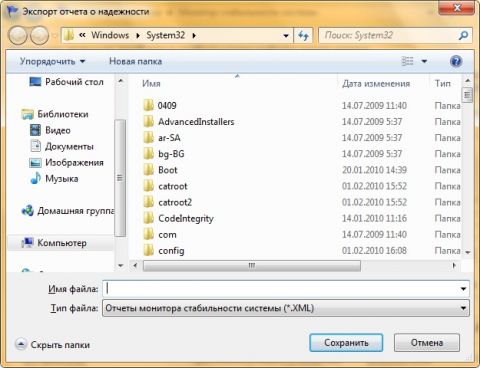
Task: Click the Музыка music note icon
Action: click(x=35, y=178)
